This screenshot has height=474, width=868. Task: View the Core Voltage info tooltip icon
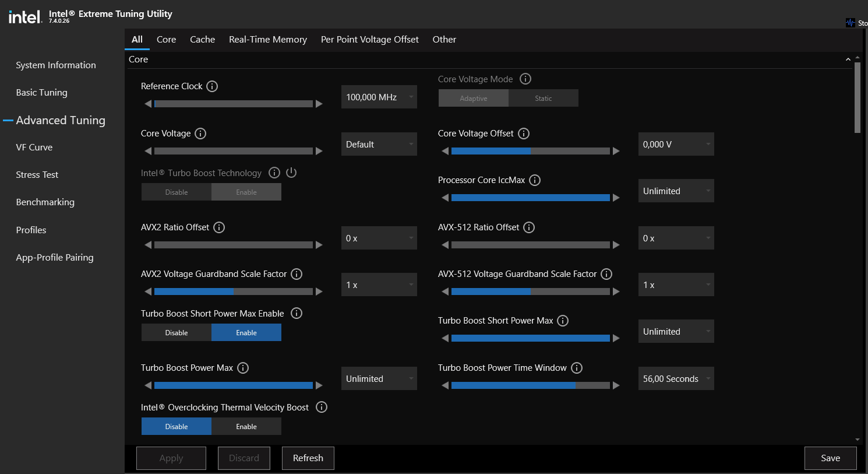[x=200, y=134]
